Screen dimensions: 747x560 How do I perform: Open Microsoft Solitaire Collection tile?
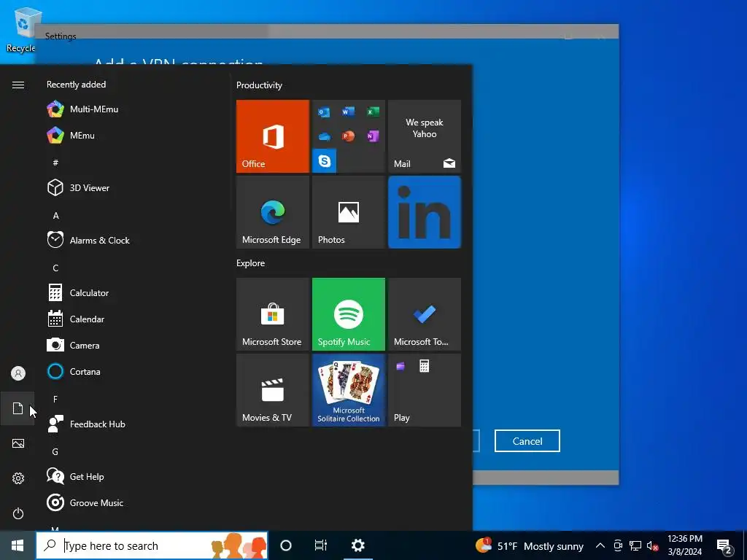point(349,390)
